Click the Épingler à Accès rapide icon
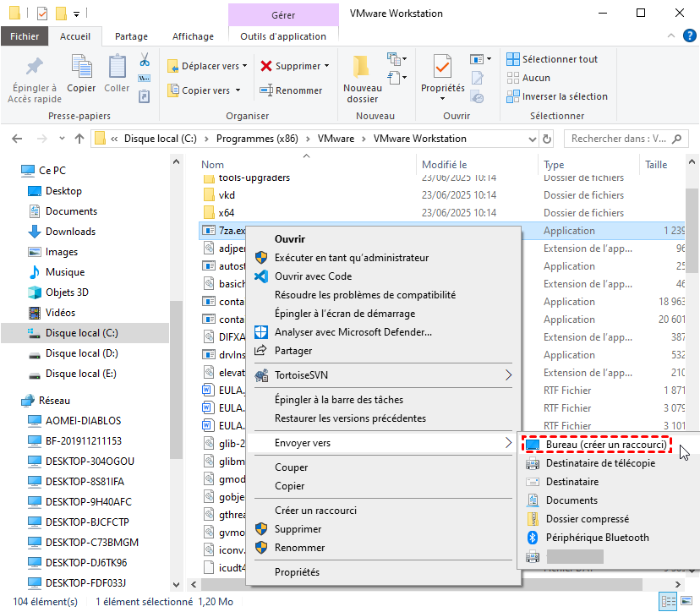The width and height of the screenshot is (700, 612). [x=32, y=68]
